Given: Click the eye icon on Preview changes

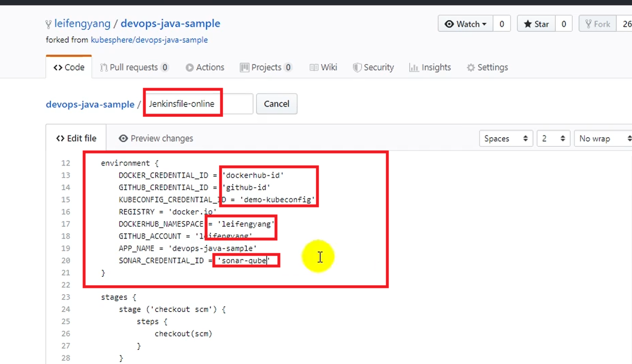Looking at the screenshot, I should pyautogui.click(x=123, y=139).
